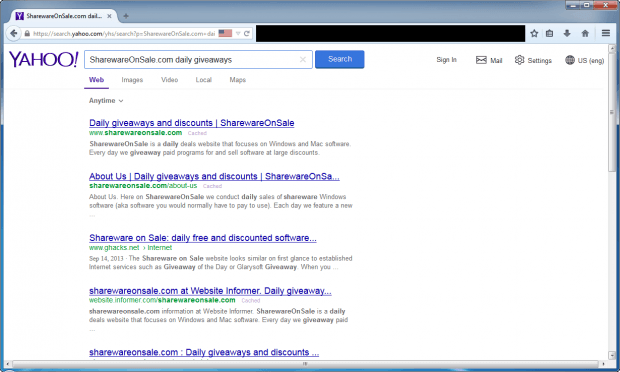Click the globe icon for US (eng)
Screen dimensions: 620x372
point(570,60)
